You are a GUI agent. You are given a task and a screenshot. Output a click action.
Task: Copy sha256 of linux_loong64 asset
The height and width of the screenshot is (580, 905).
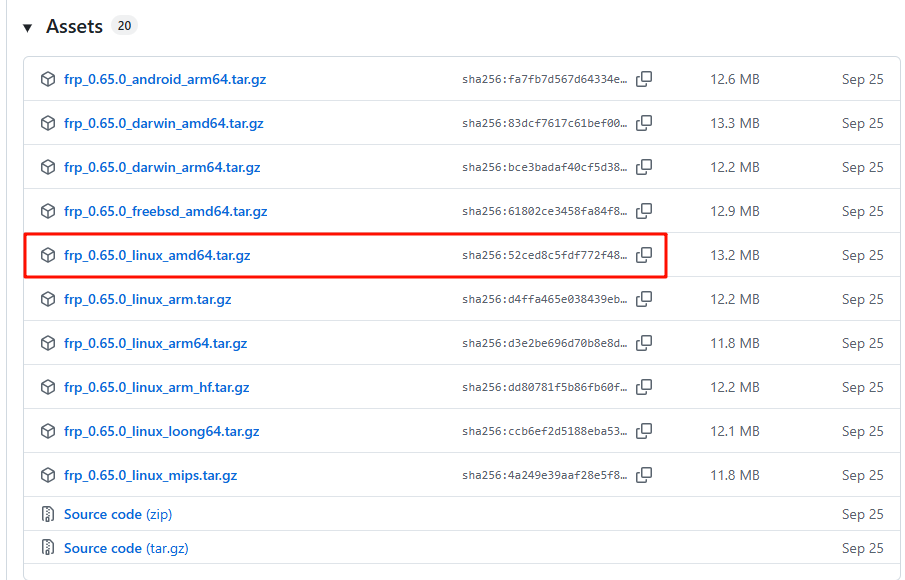tap(644, 431)
